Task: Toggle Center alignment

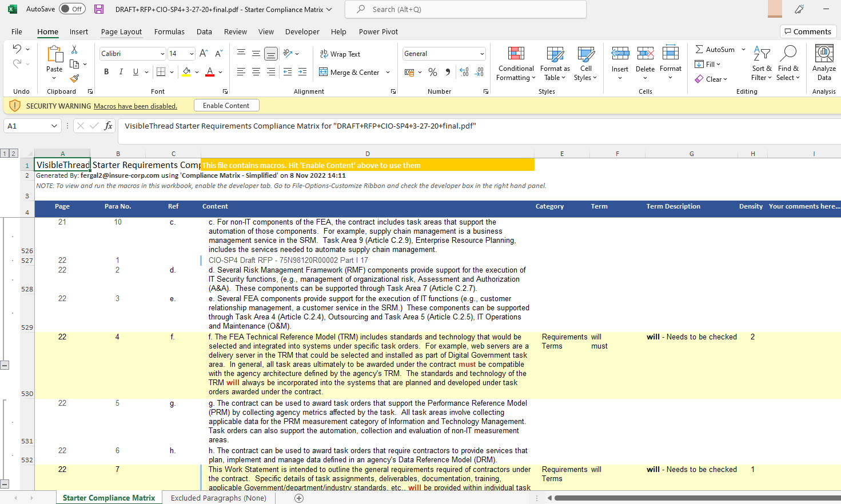Action: 256,71
